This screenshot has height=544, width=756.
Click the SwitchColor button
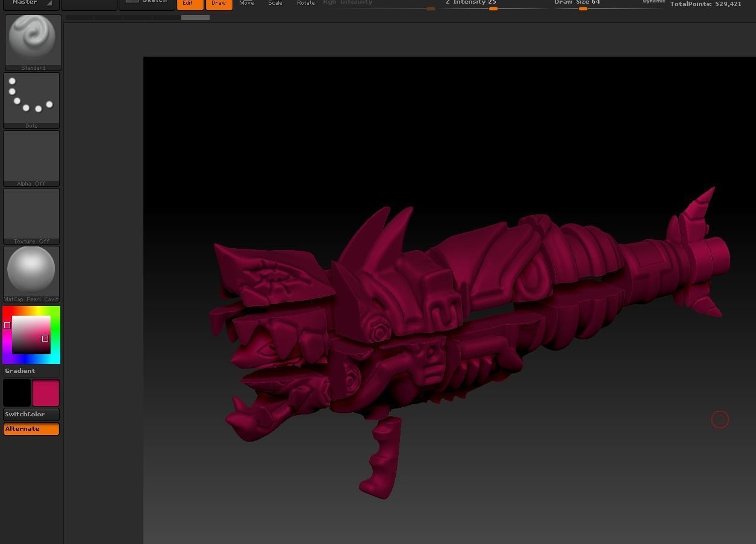pos(31,414)
